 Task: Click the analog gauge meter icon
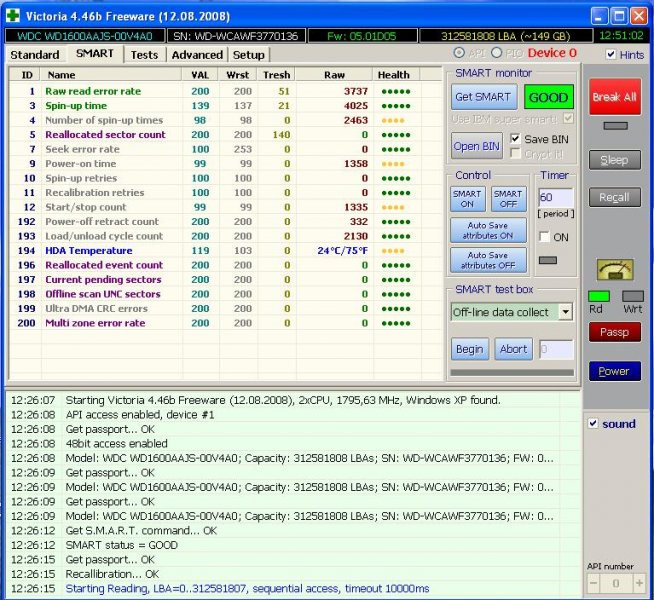tap(614, 269)
